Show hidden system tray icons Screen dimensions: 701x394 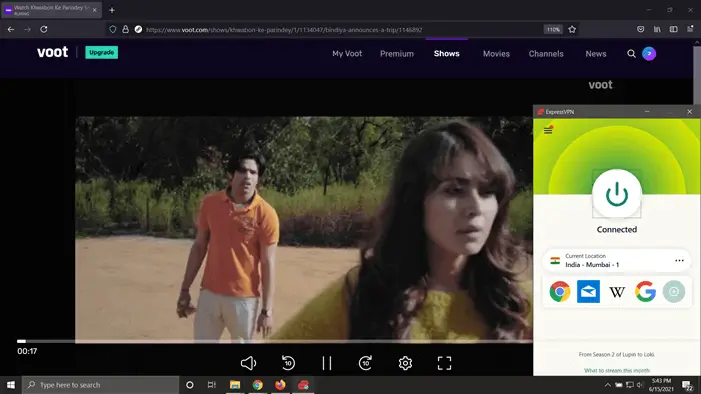[x=608, y=385]
